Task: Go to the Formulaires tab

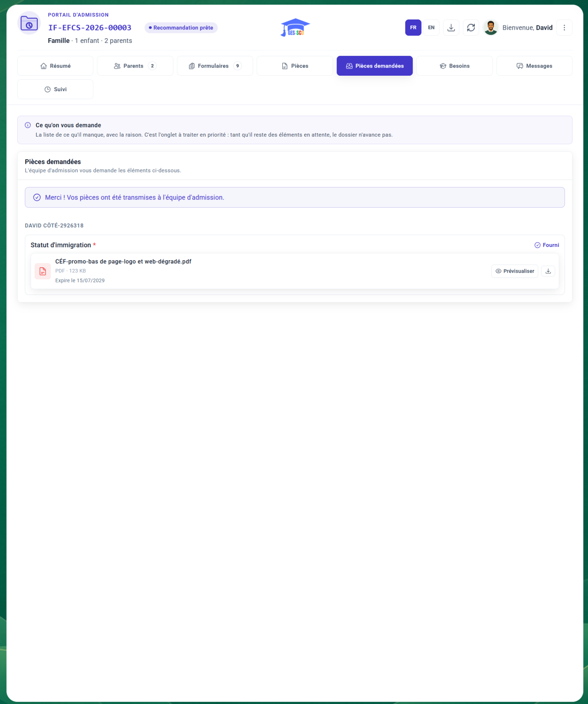Action: (x=215, y=66)
